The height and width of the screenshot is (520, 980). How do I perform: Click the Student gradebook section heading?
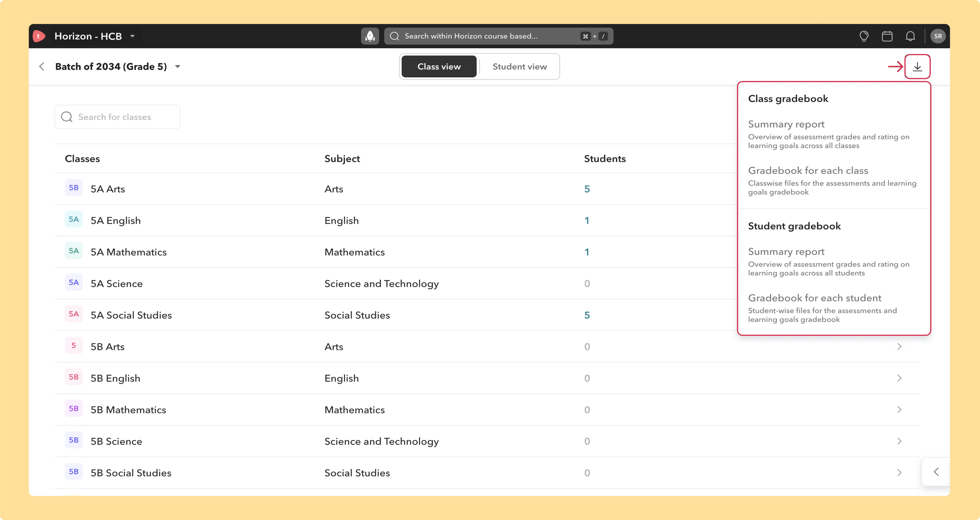tap(794, 226)
